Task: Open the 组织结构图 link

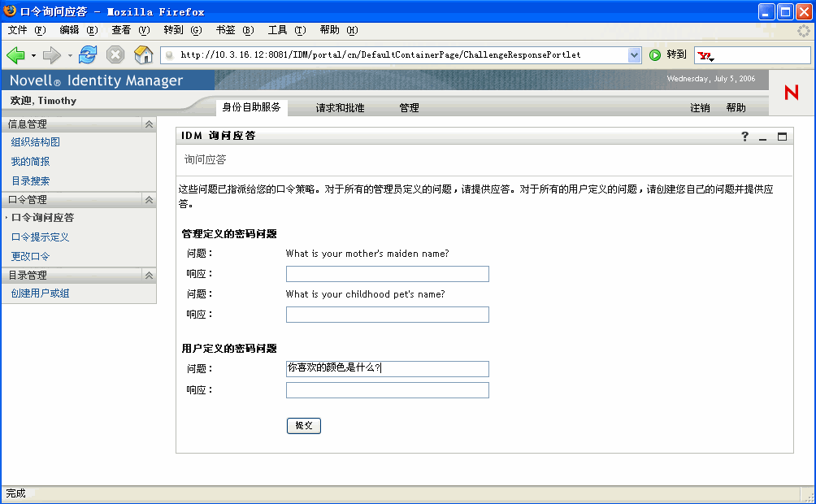Action: pos(36,142)
